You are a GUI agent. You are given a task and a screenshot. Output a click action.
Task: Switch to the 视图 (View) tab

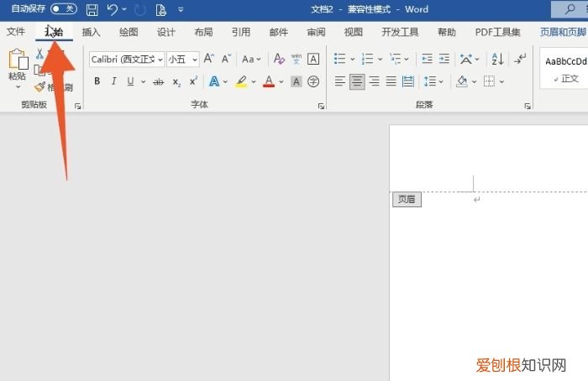(354, 32)
